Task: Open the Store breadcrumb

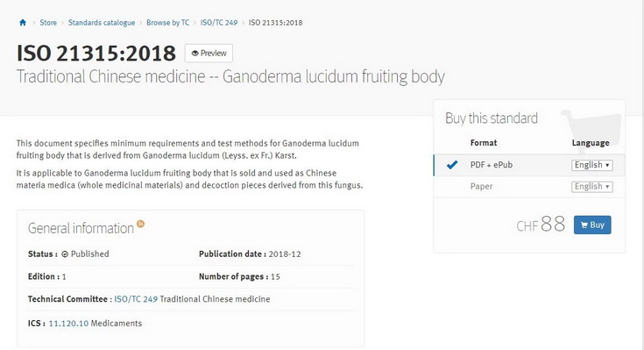Action: click(48, 23)
